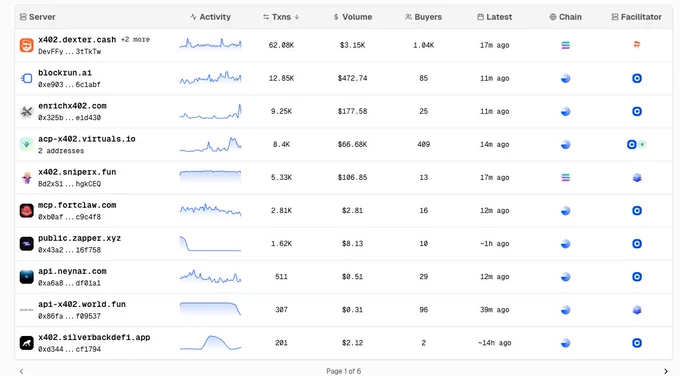The image size is (680, 376).
Task: Open the acp-x402.virtuals.io server link
Action: tap(87, 139)
